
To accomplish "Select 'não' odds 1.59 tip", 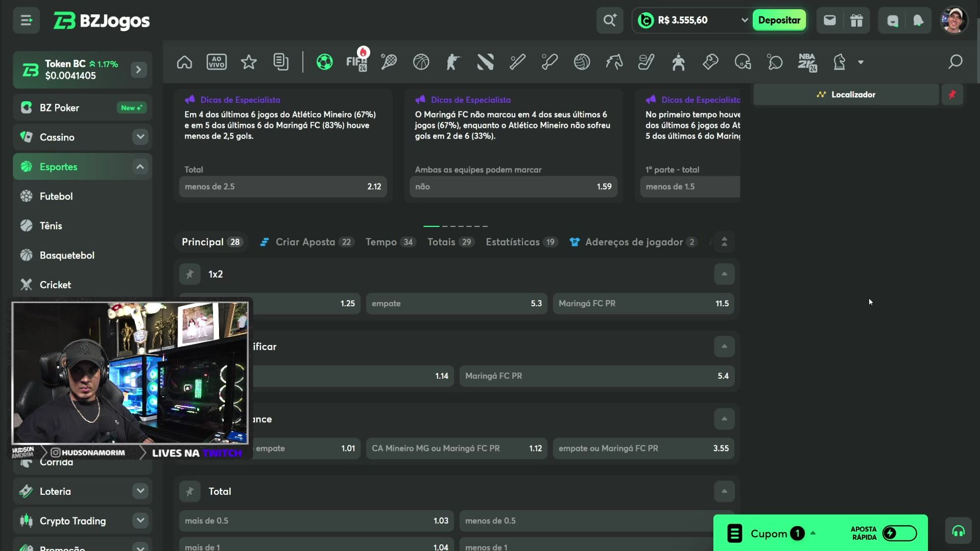I will (x=513, y=187).
